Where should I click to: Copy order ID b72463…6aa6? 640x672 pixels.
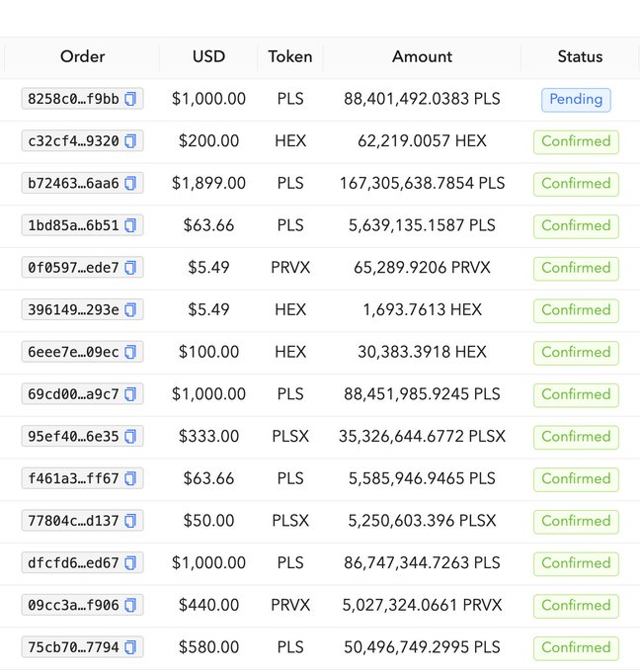(x=130, y=184)
